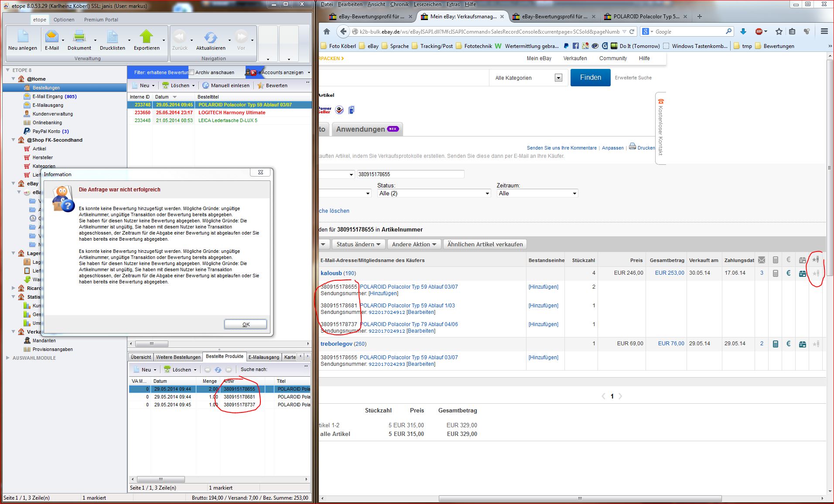
Task: Click the feedback star icon for kalousb
Action: (816, 273)
